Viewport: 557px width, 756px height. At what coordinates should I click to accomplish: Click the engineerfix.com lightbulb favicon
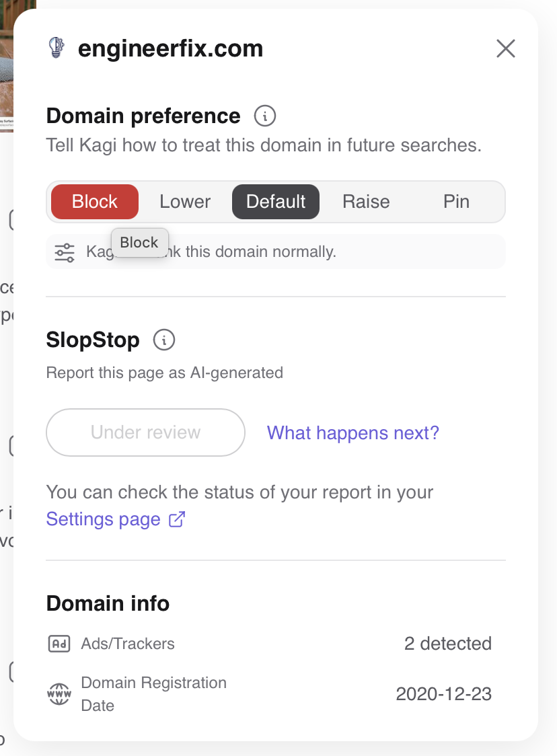[x=57, y=48]
